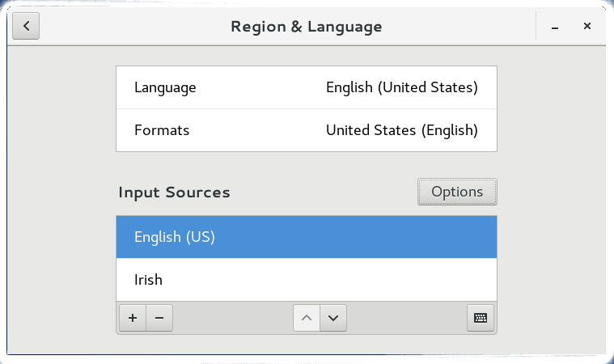Image resolution: width=614 pixels, height=364 pixels.
Task: Open input source Options
Action: pos(457,192)
